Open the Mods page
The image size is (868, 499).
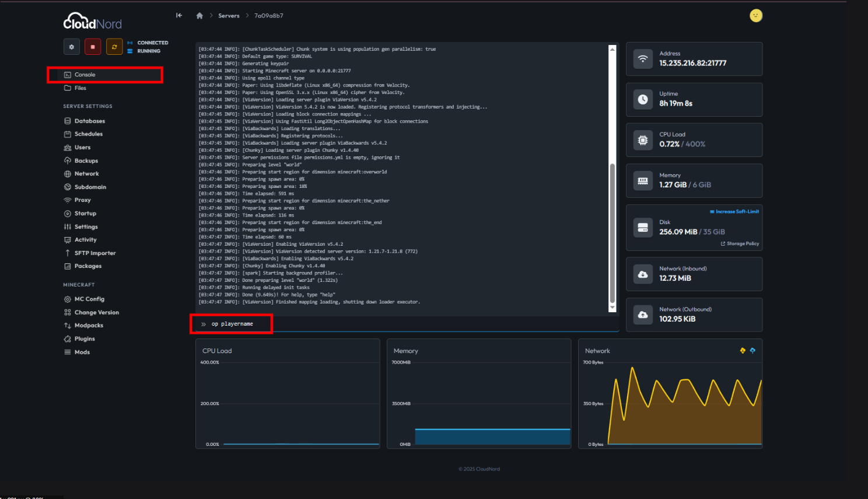tap(82, 353)
